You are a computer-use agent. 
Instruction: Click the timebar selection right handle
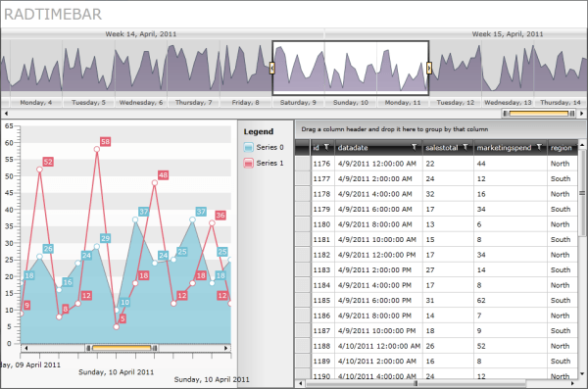[x=429, y=68]
